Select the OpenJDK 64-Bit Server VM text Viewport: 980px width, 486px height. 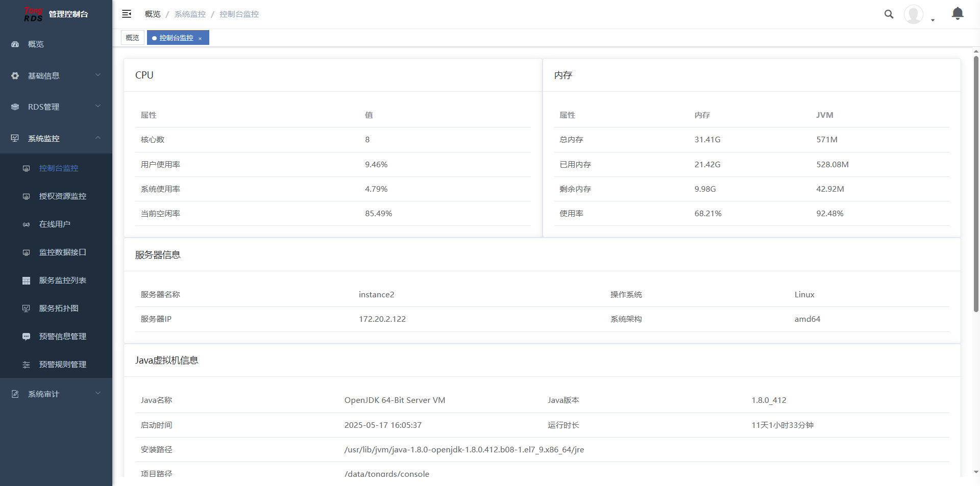click(395, 400)
